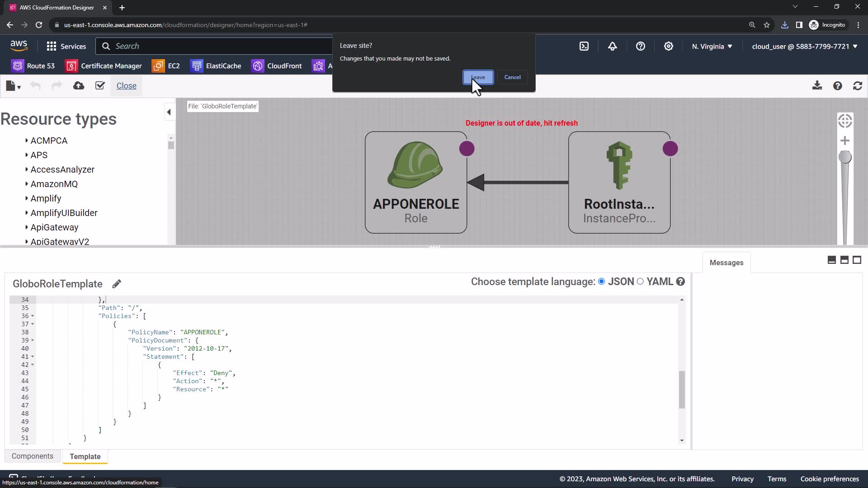Open the new file menu icon
868x488 pixels.
(x=13, y=86)
